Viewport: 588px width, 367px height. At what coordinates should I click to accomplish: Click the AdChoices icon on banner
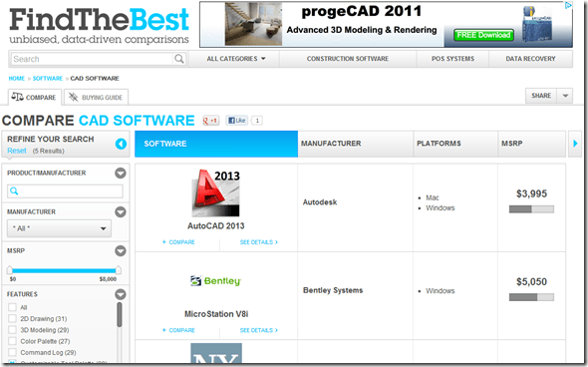(568, 5)
